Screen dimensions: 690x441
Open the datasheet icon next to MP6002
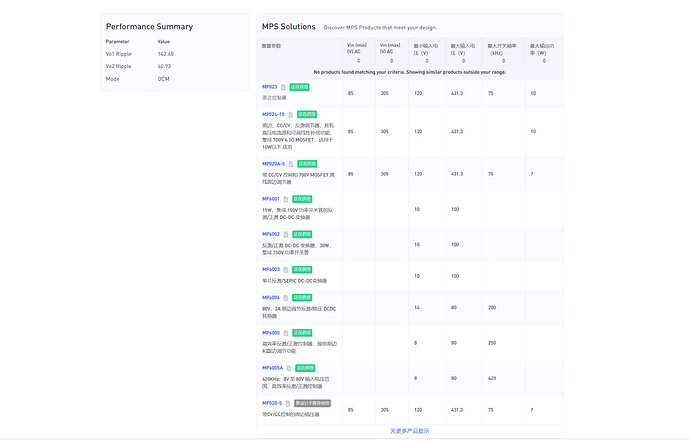[286, 234]
